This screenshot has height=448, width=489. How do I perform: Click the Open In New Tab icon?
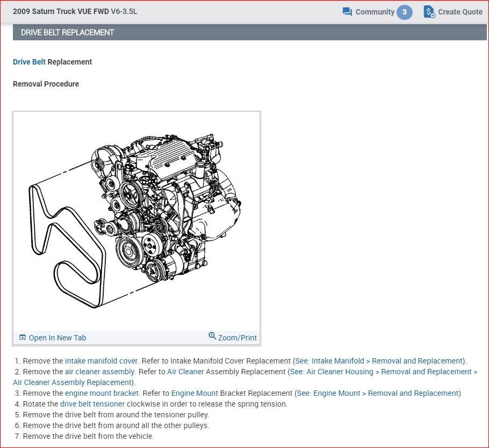click(x=23, y=338)
